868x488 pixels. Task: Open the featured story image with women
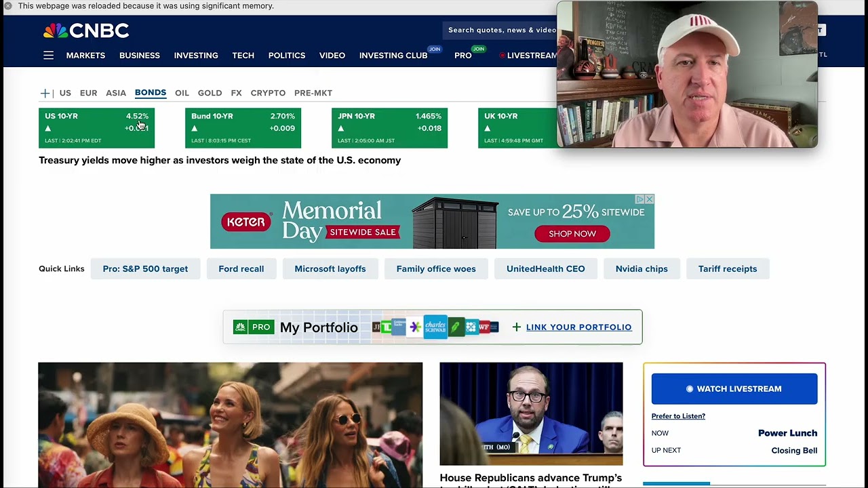tap(230, 425)
